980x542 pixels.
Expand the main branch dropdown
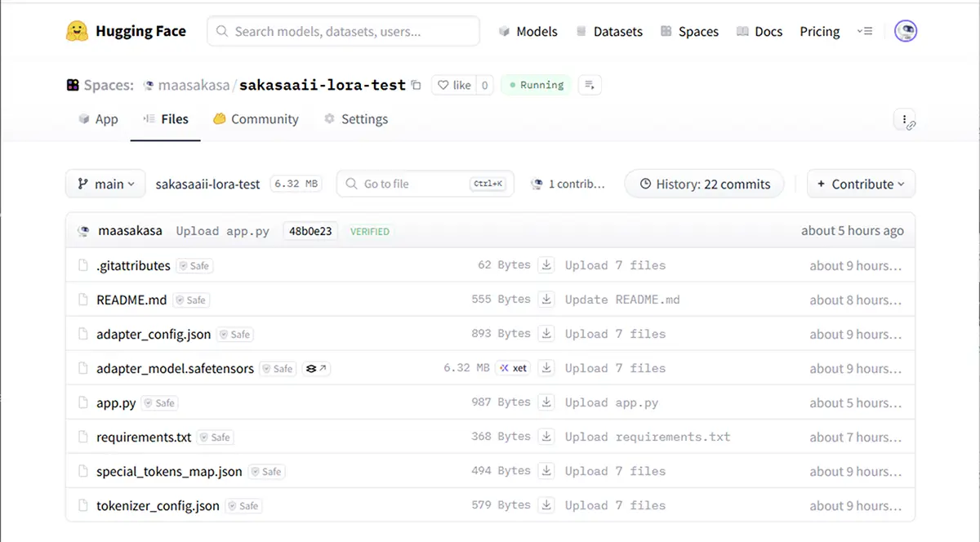[x=105, y=184]
